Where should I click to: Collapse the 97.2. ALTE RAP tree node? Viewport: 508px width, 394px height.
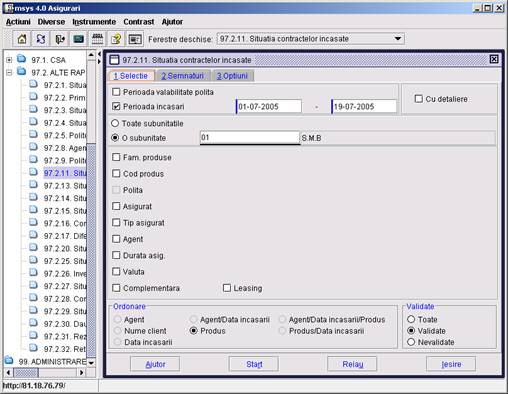click(x=9, y=72)
